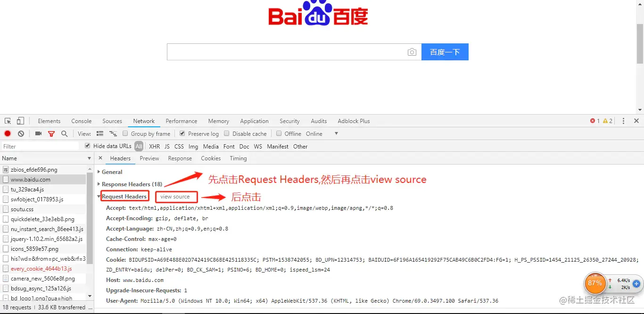The width and height of the screenshot is (644, 314).
Task: Click the Name column header
Action: point(47,158)
